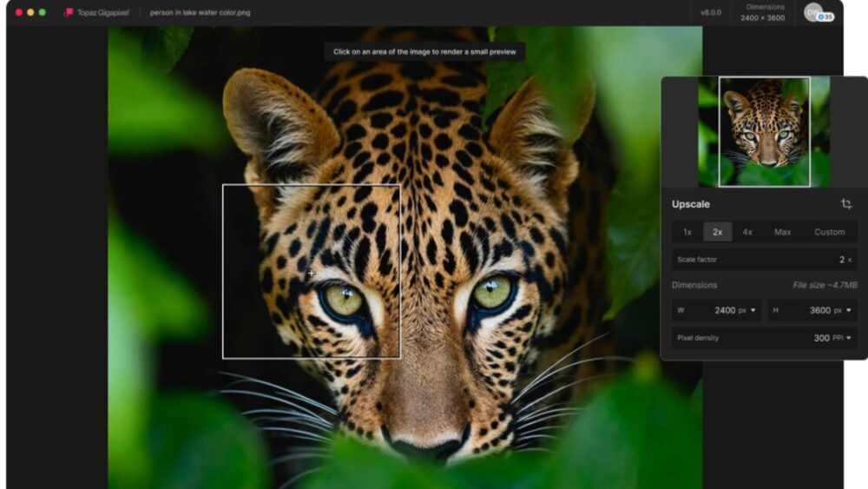Choose the 4x upscale option
The image size is (868, 489).
[x=747, y=232]
